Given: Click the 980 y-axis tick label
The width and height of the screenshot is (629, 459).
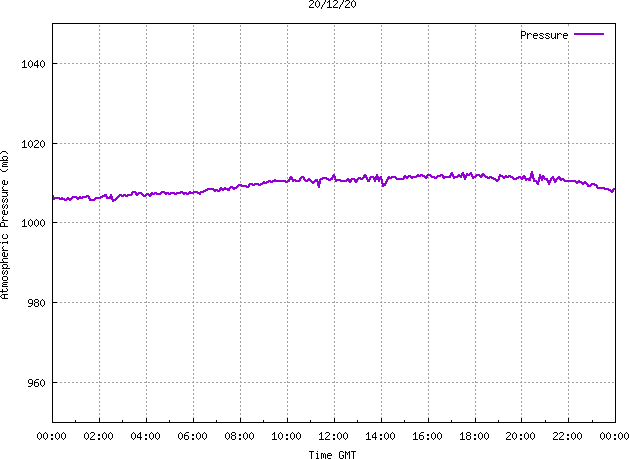Looking at the screenshot, I should pyautogui.click(x=36, y=303).
